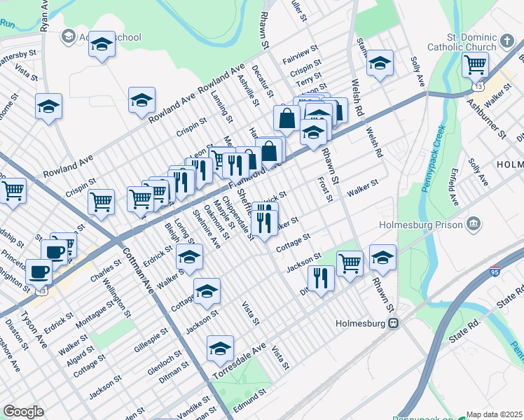Click the Map data ©2025 attribution
The image size is (524, 420).
[495, 414]
